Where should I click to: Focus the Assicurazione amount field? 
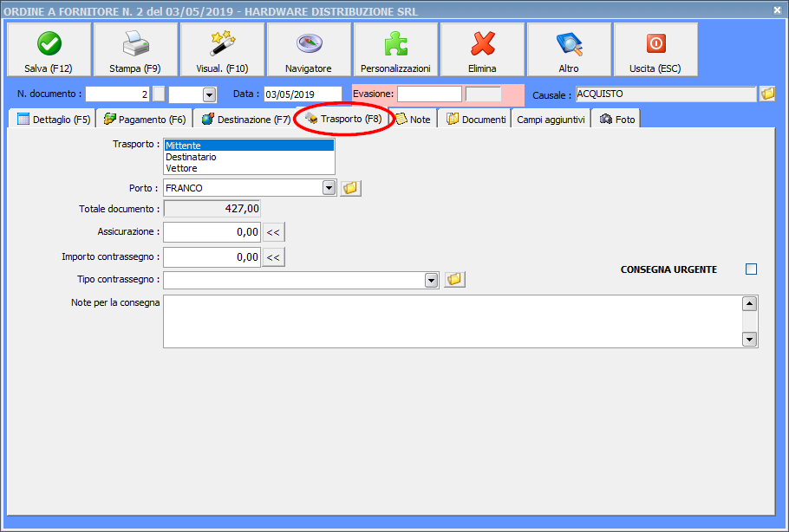(212, 232)
